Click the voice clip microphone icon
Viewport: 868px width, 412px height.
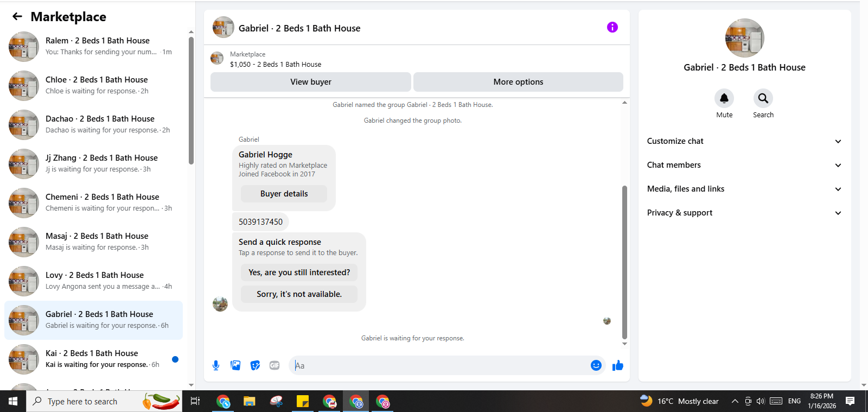coord(216,365)
